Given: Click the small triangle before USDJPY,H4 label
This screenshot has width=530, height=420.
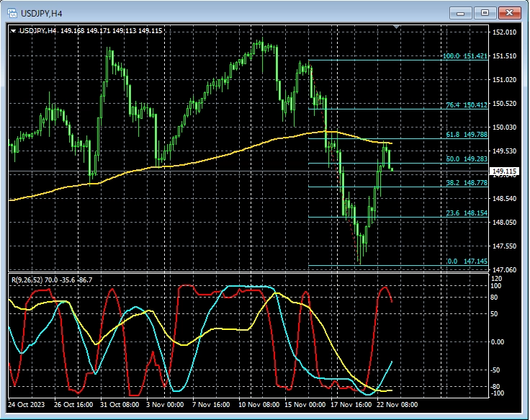Looking at the screenshot, I should click(14, 31).
